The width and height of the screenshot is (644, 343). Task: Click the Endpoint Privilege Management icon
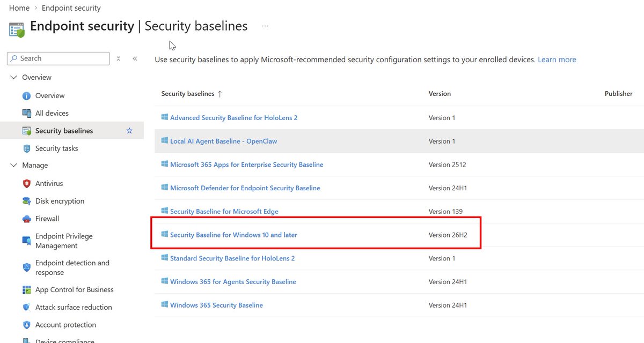(27, 241)
